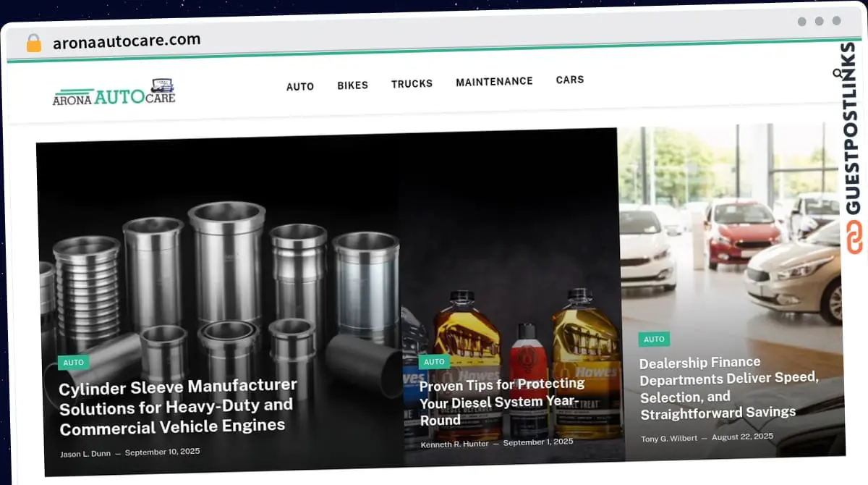Click the padlock icon in address bar

(x=34, y=43)
